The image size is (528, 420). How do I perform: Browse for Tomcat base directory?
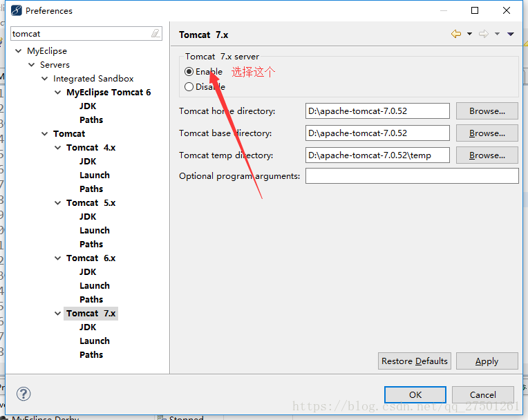(x=487, y=133)
